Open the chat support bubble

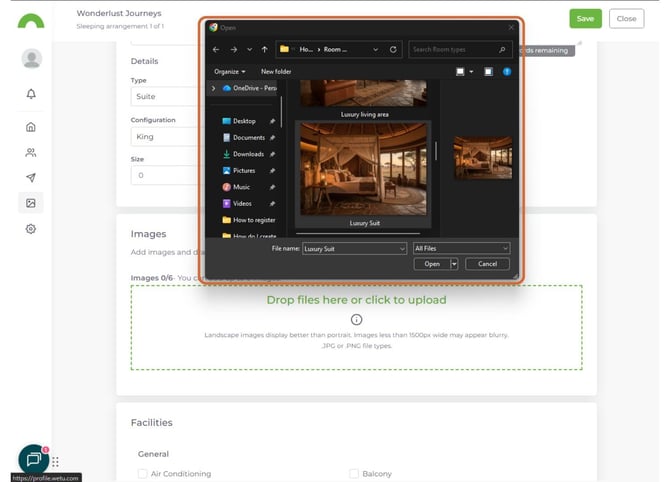pos(33,459)
